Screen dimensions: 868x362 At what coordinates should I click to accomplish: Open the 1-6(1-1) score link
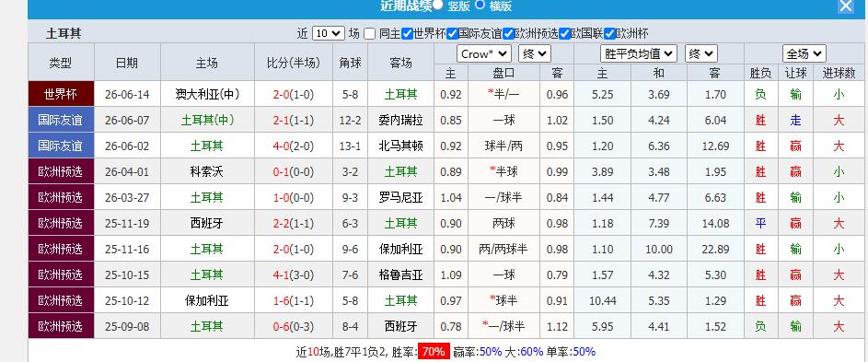[x=294, y=301]
